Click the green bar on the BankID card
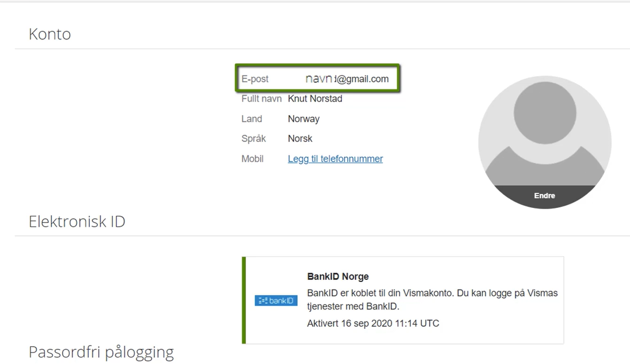 [243, 300]
